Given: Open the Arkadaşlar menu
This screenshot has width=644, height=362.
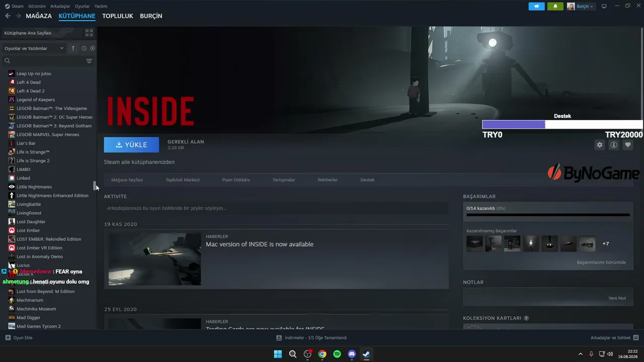Looking at the screenshot, I should pyautogui.click(x=60, y=6).
